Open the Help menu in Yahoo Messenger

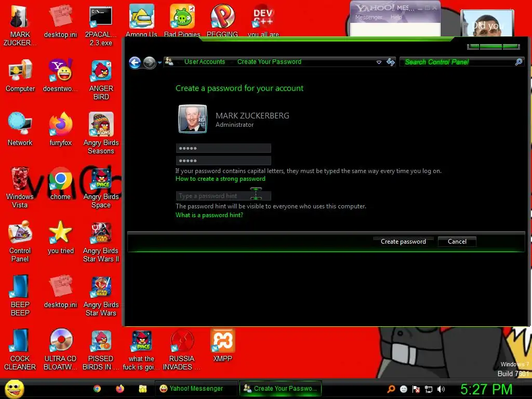click(x=396, y=17)
